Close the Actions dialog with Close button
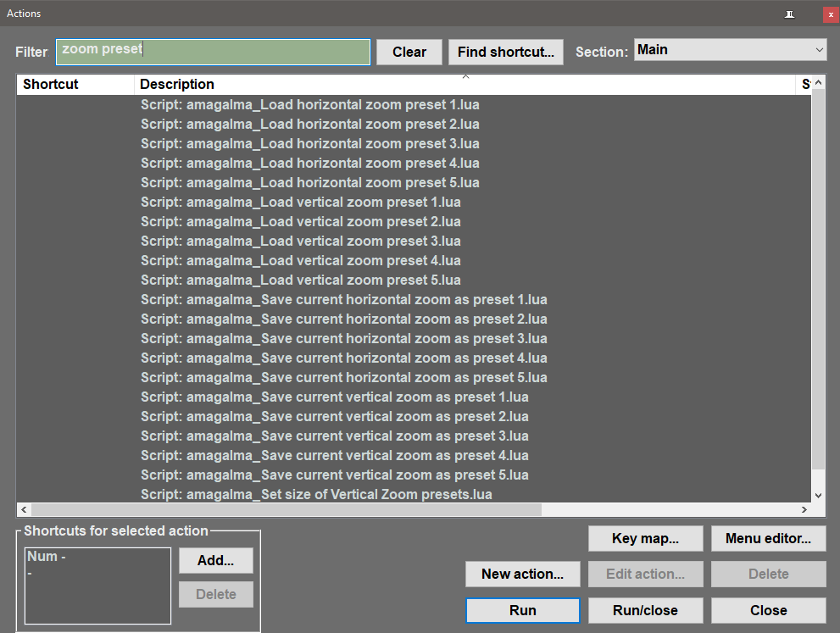The image size is (840, 633). [769, 610]
